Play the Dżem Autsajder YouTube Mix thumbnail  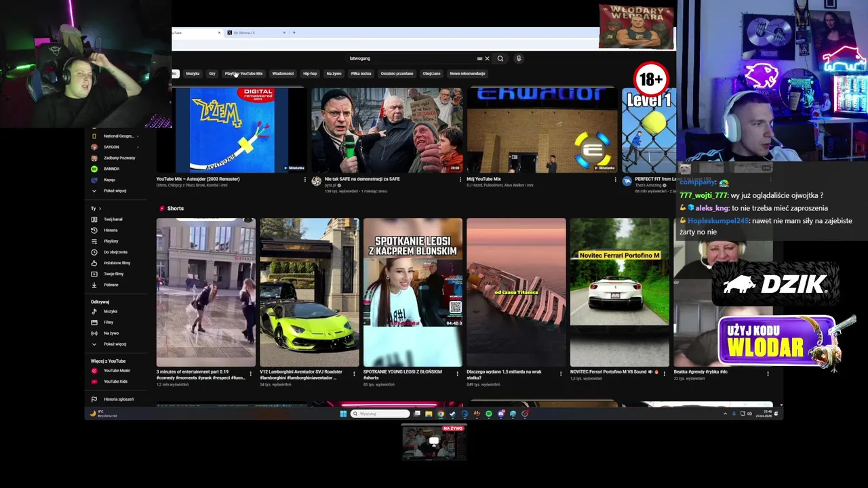(x=232, y=130)
